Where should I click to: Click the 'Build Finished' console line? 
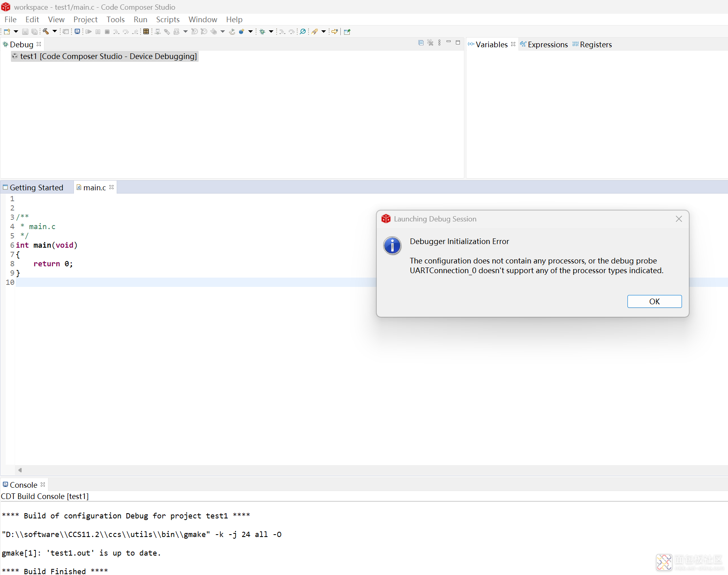tap(55, 571)
